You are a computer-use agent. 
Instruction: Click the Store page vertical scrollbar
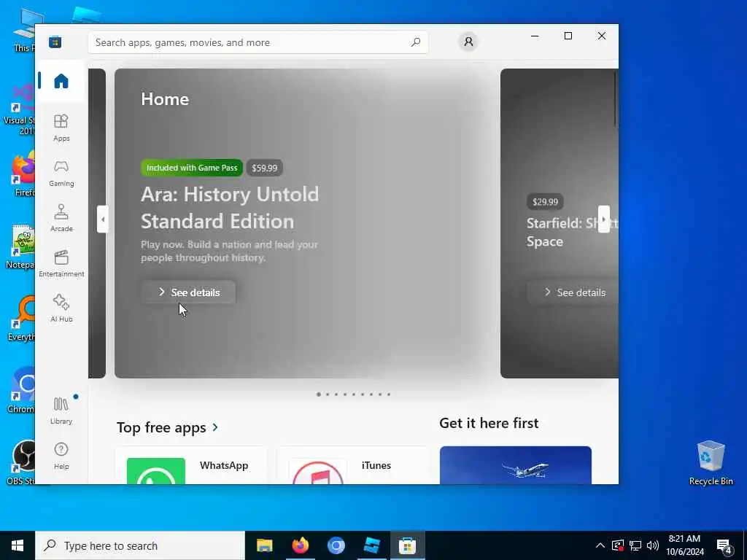pos(615,99)
